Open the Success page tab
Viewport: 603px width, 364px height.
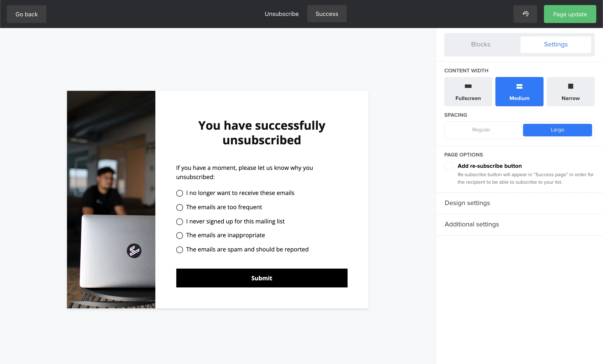coord(327,14)
